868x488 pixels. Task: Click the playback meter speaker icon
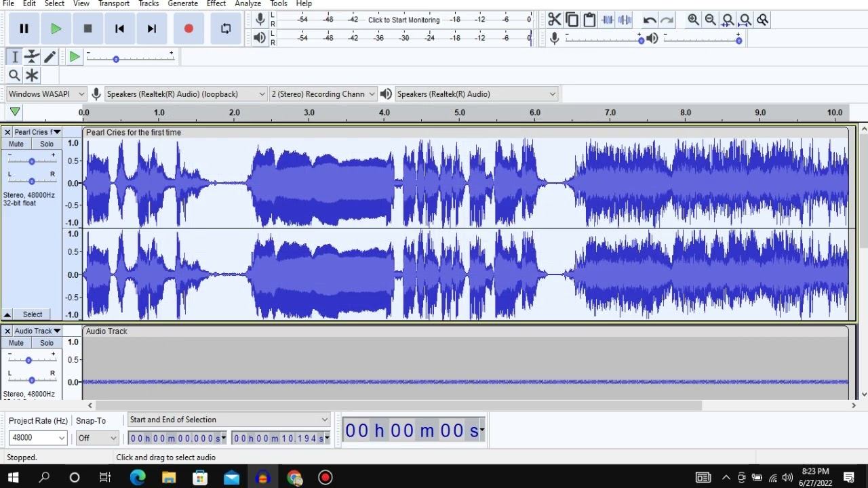click(260, 37)
